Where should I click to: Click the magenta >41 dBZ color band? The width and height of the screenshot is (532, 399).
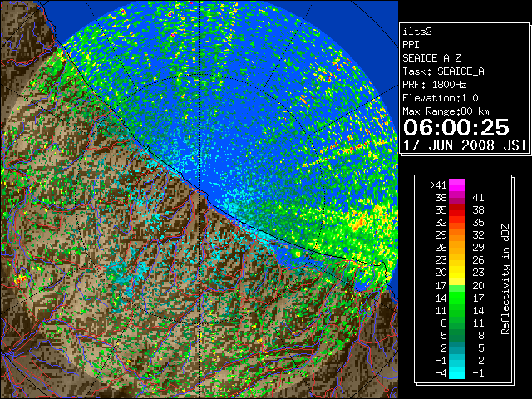click(457, 185)
